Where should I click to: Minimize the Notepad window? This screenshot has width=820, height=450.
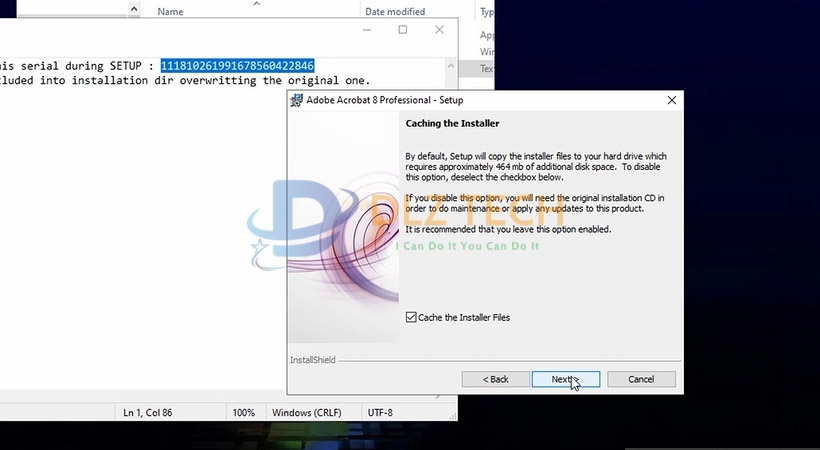366,30
